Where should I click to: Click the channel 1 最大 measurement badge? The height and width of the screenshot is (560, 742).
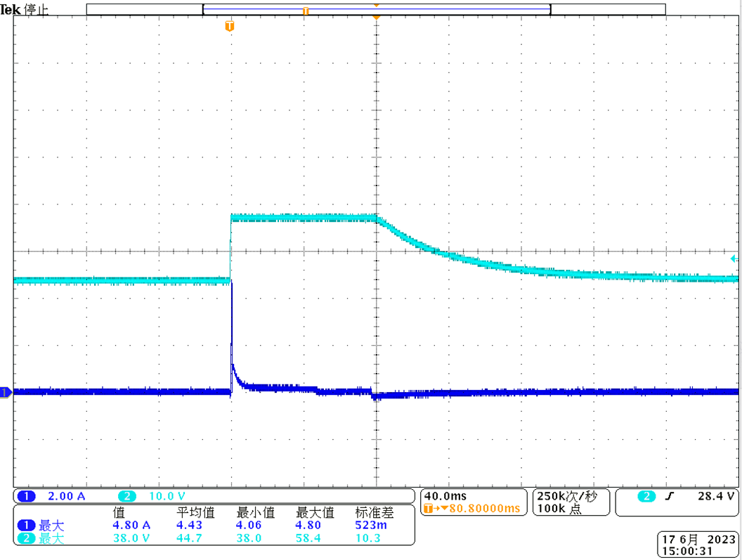[26, 525]
